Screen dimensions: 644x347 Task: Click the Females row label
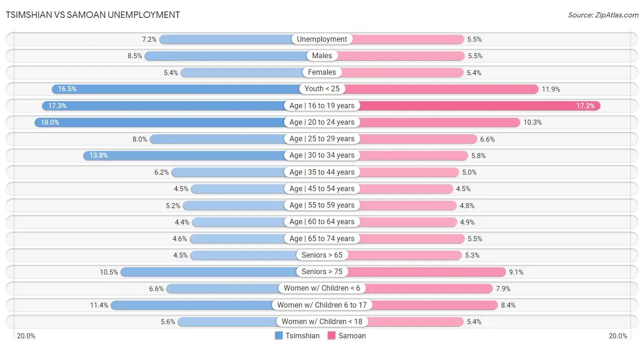322,72
